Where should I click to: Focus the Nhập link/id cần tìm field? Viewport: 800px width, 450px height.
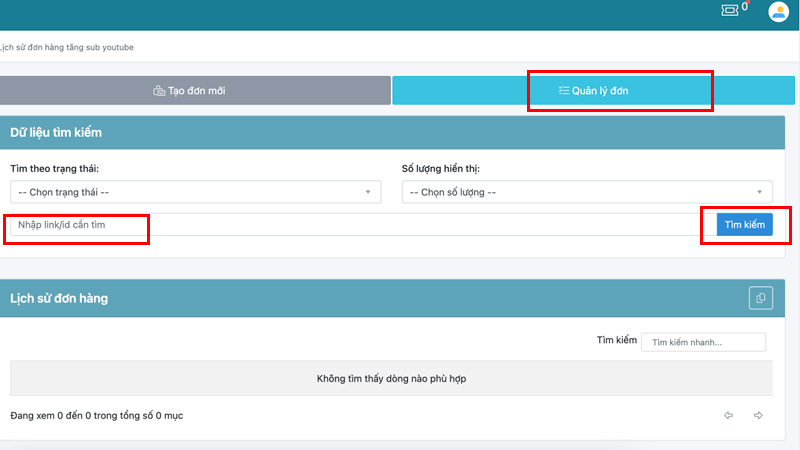[x=350, y=225]
